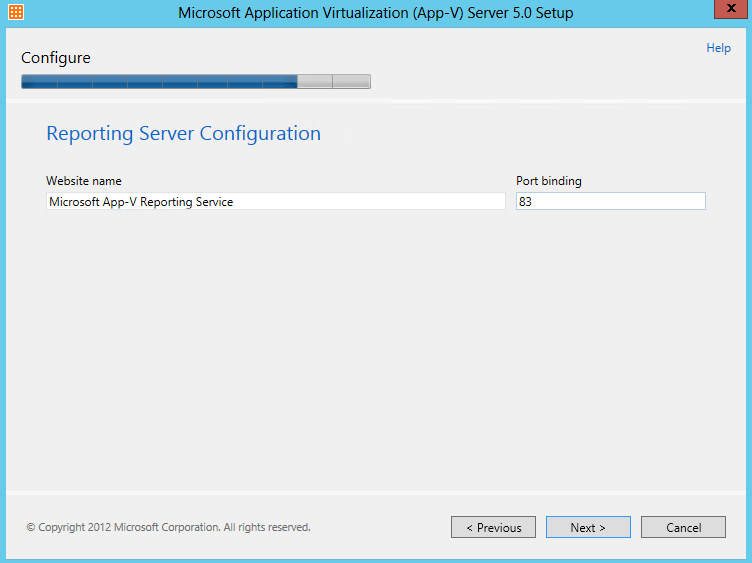
Task: Proceed with the Next button
Action: pyautogui.click(x=588, y=527)
